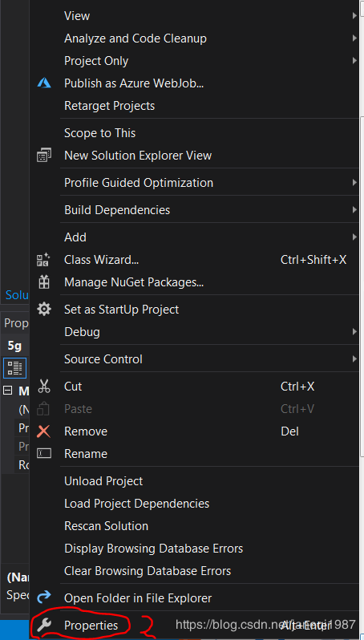Expand the Build Dependencies submenu
This screenshot has height=640, width=364.
click(x=117, y=210)
